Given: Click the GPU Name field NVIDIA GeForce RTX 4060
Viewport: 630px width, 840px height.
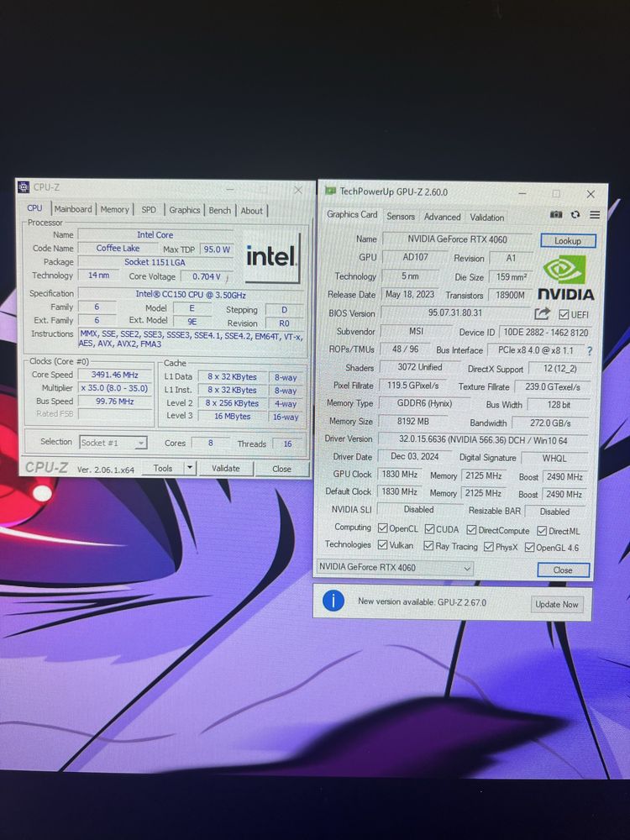Looking at the screenshot, I should tap(457, 239).
